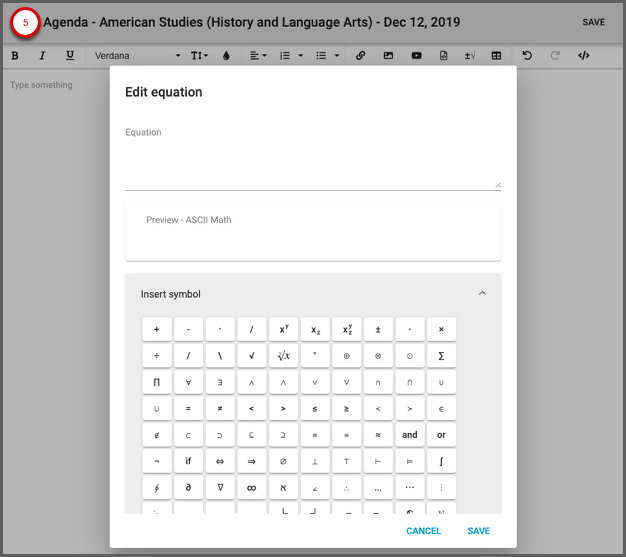
Task: Open the text alignment dropdown
Action: 257,56
